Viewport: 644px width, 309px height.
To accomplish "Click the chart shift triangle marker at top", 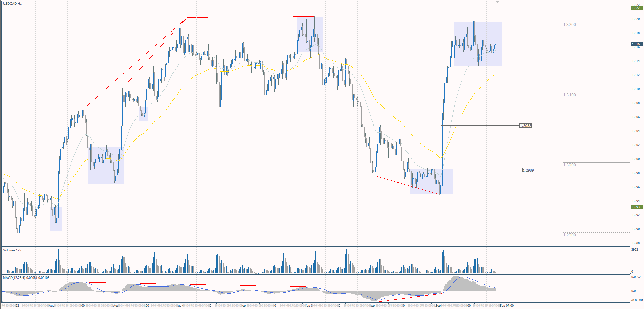I will click(497, 2).
